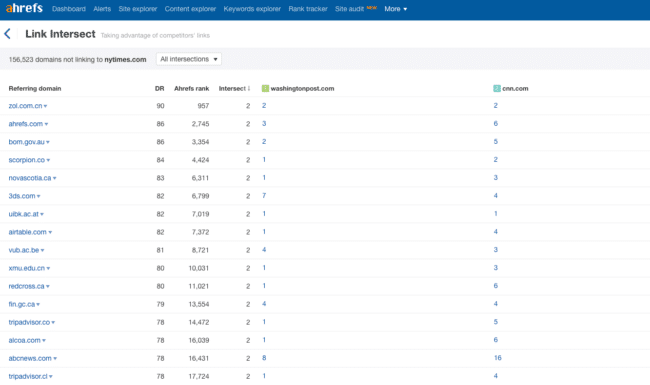The image size is (650, 385).
Task: Click the teal cnn.com column marker
Action: (x=497, y=88)
